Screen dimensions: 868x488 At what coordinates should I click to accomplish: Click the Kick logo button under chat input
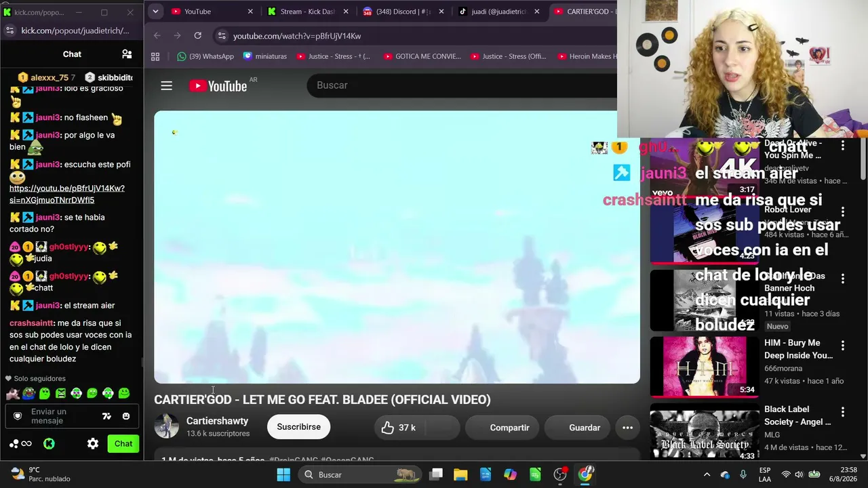tap(49, 444)
